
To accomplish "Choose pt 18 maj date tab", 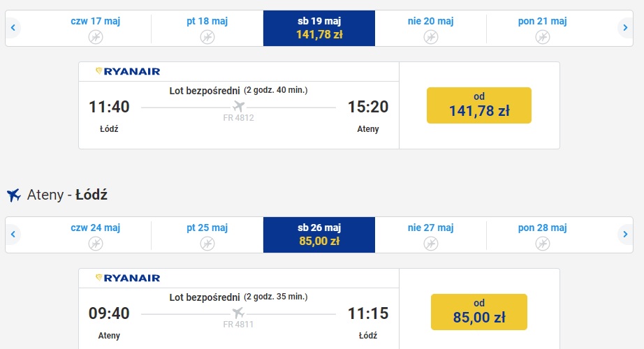I will click(207, 29).
